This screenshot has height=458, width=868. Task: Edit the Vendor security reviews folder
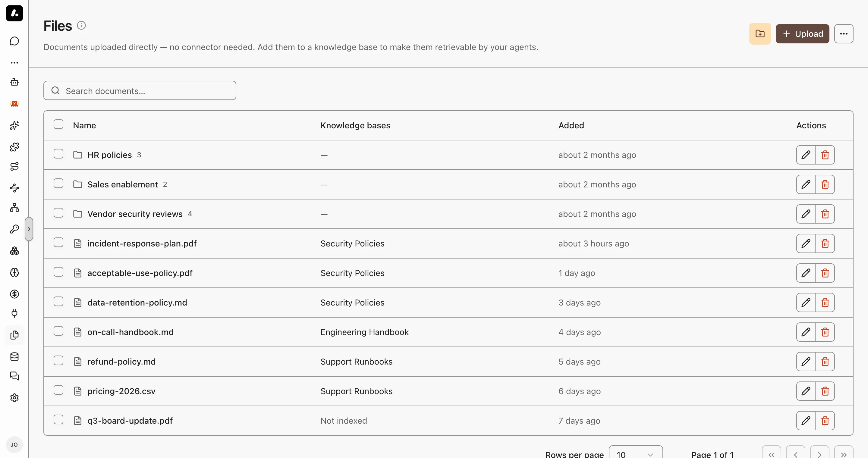click(x=806, y=214)
